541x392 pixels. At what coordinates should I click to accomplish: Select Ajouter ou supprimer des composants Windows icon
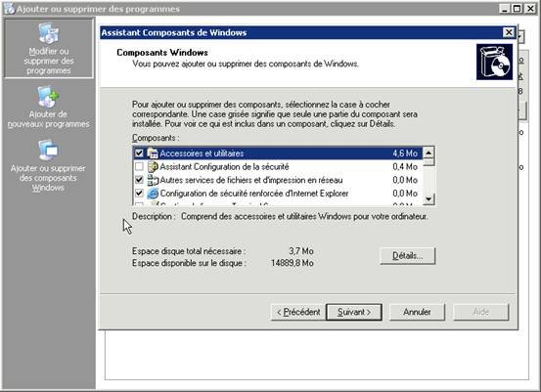pos(48,150)
